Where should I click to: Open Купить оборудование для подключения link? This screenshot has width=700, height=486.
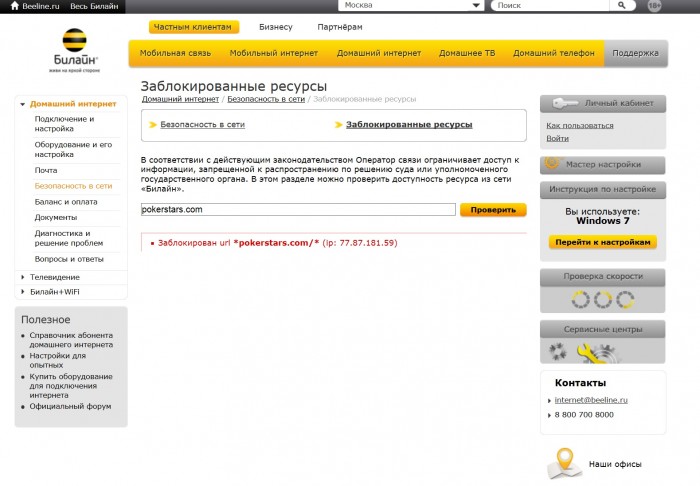[71, 386]
